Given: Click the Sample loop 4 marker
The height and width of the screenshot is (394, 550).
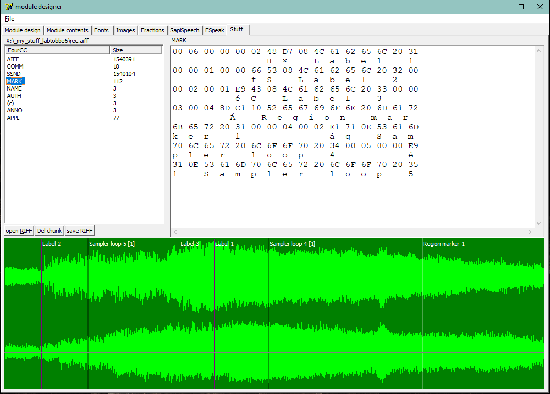Looking at the screenshot, I should (x=292, y=244).
